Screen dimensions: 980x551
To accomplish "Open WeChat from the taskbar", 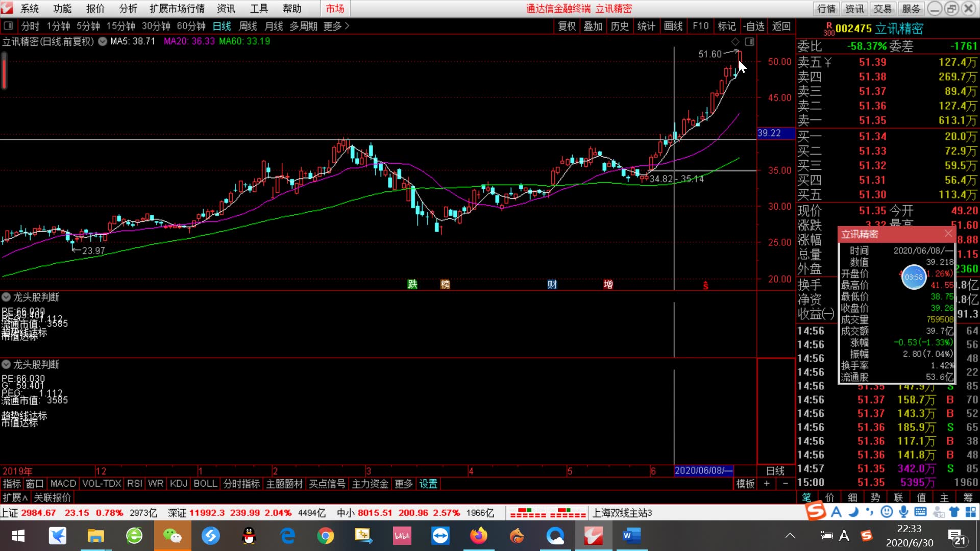I will point(173,536).
